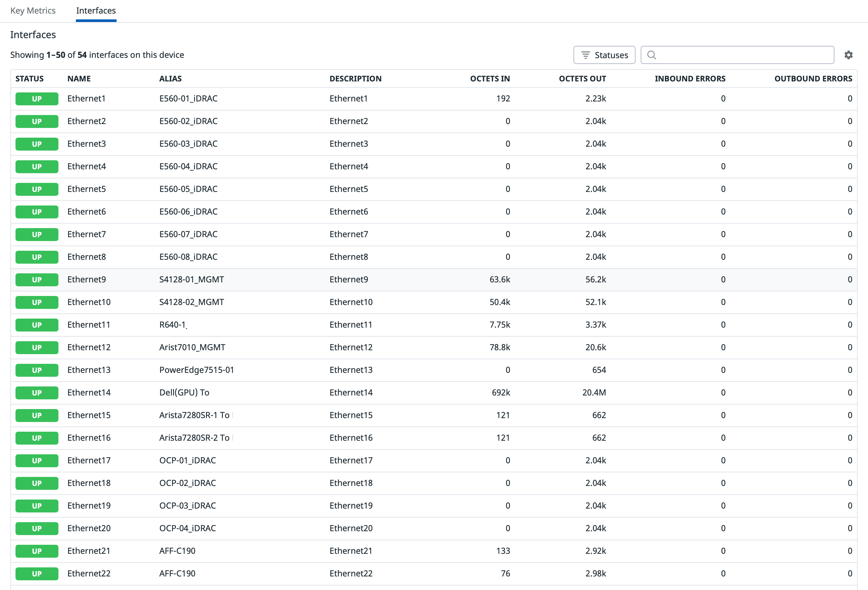Sort by the DESCRIPTION column header
This screenshot has height=590, width=868.
(355, 79)
